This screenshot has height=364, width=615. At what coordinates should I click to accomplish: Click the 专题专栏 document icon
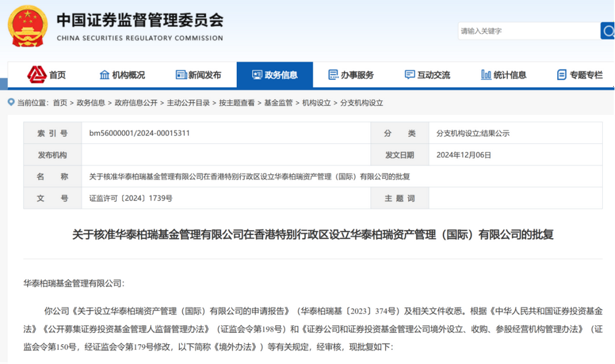tap(561, 75)
